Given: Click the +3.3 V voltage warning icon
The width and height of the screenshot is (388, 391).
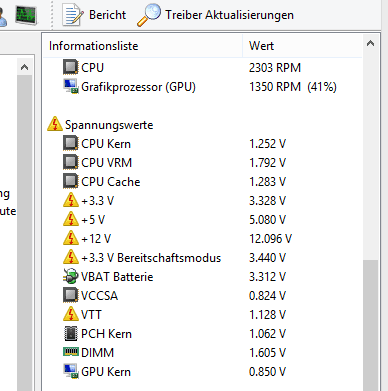Looking at the screenshot, I should click(71, 200).
